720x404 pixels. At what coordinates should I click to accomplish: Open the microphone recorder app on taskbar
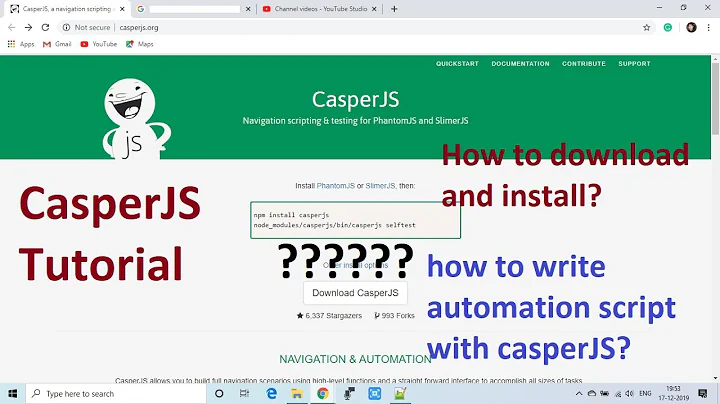[x=349, y=393]
